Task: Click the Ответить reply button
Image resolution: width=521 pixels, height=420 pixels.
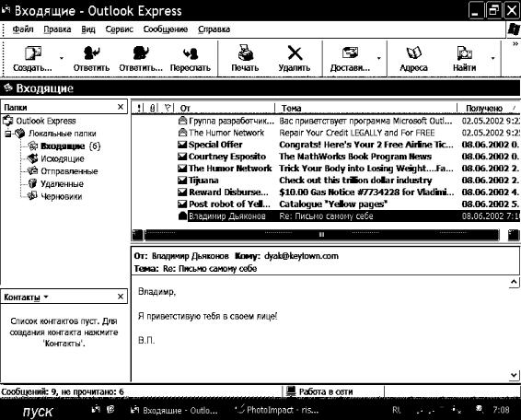Action: coord(91,59)
